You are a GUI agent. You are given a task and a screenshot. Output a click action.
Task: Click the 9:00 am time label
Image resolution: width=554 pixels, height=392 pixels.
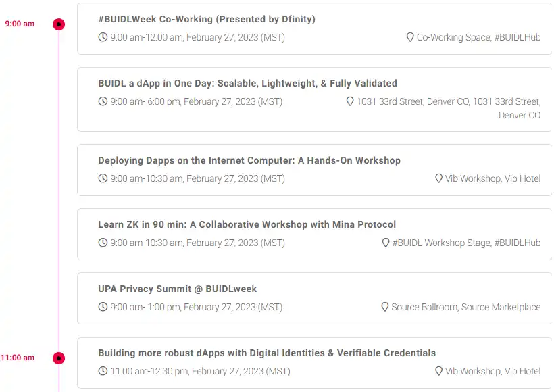(x=20, y=24)
